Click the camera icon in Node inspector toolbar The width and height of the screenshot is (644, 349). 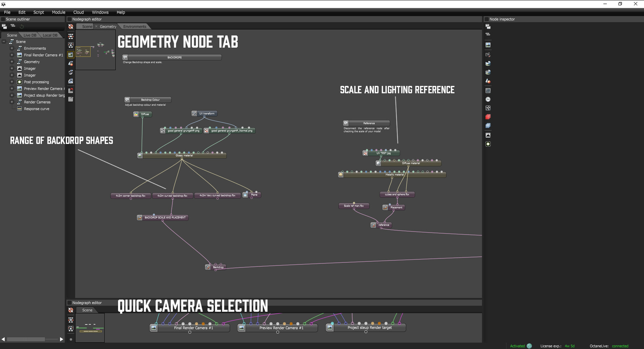click(488, 54)
